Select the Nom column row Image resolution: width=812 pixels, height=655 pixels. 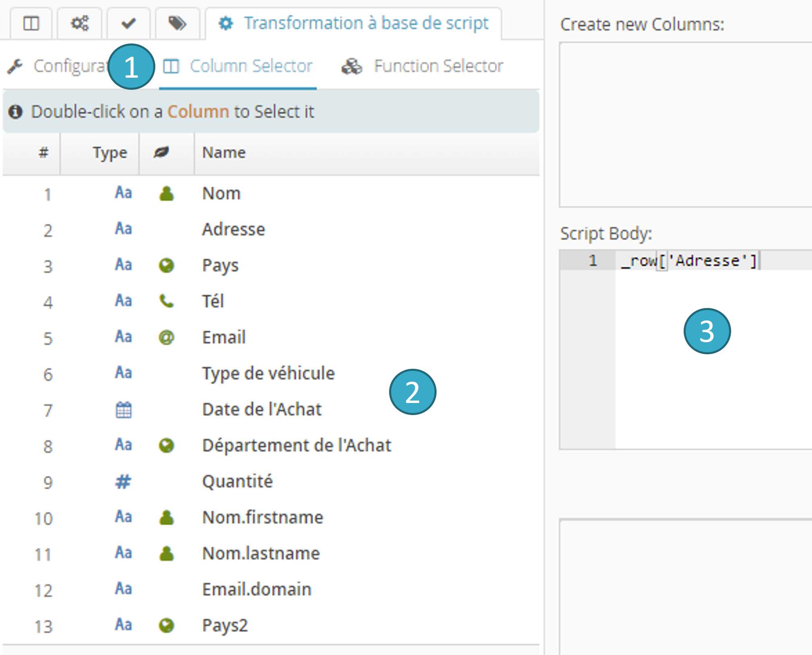(x=271, y=194)
